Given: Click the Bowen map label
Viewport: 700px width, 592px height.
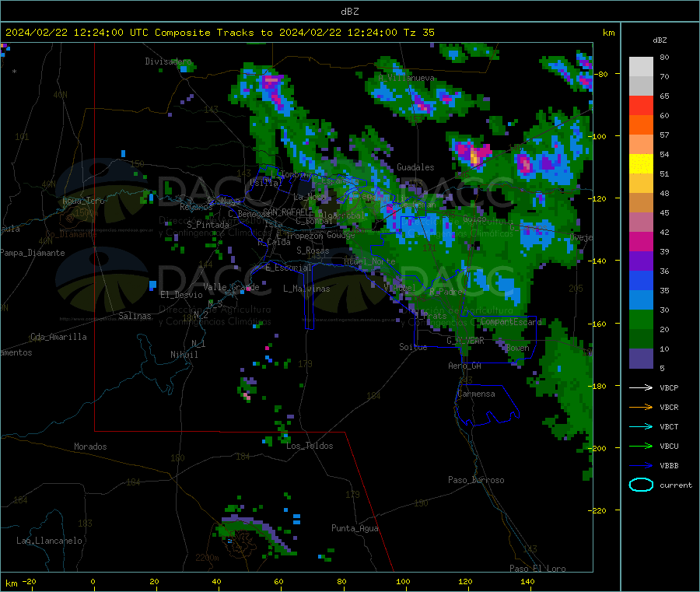Looking at the screenshot, I should pos(517,348).
